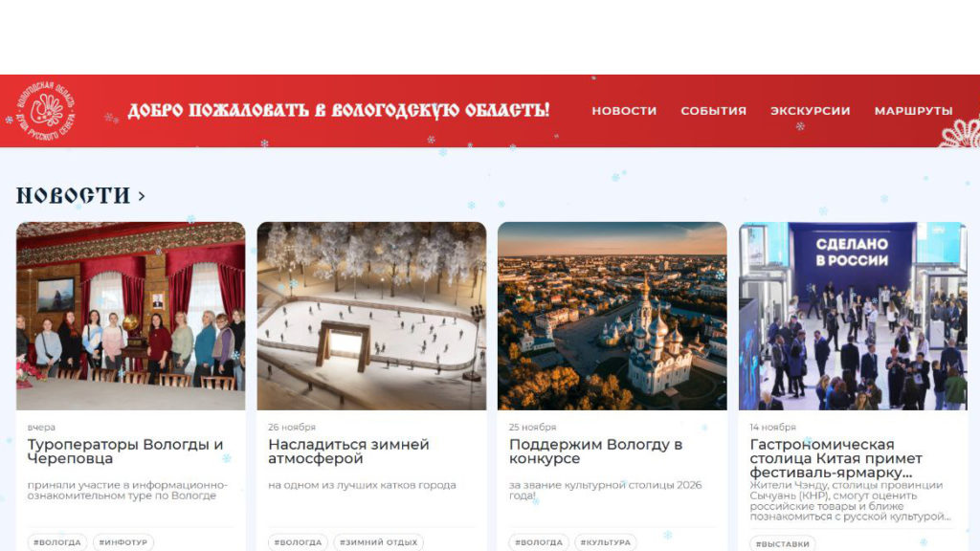Select the #ЗИМНИЙ ОТДЫХ tag

[378, 542]
